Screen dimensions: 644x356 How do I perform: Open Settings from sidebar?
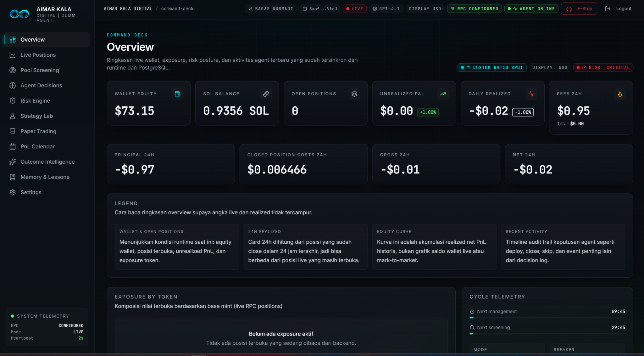point(47,192)
